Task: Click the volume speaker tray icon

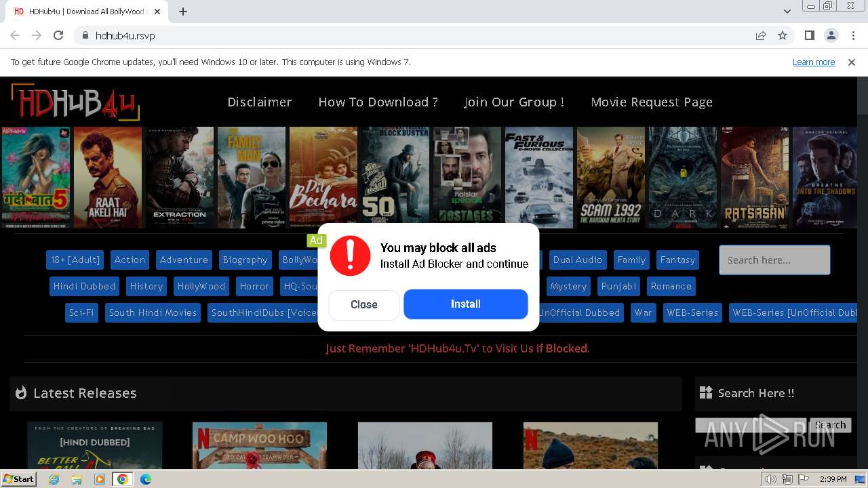Action: 771,479
